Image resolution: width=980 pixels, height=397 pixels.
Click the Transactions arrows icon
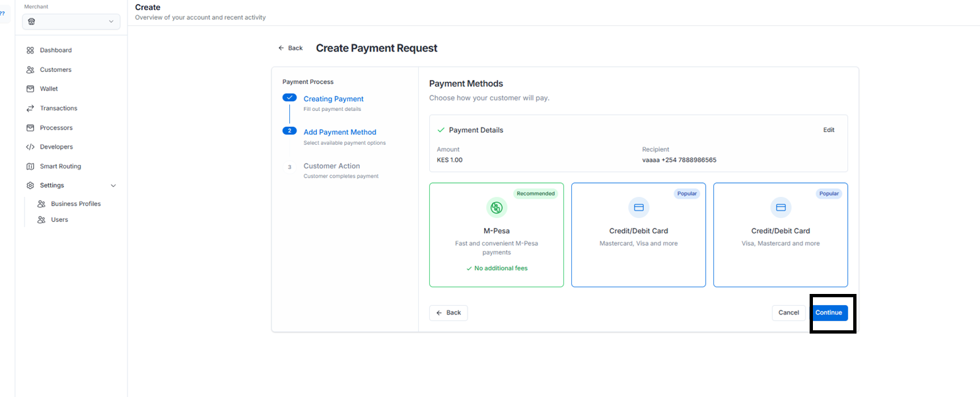coord(30,108)
